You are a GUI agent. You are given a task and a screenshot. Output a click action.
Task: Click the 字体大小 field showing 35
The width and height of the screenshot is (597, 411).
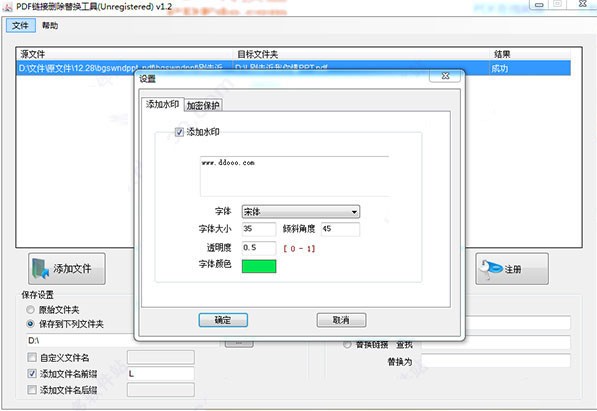(259, 229)
